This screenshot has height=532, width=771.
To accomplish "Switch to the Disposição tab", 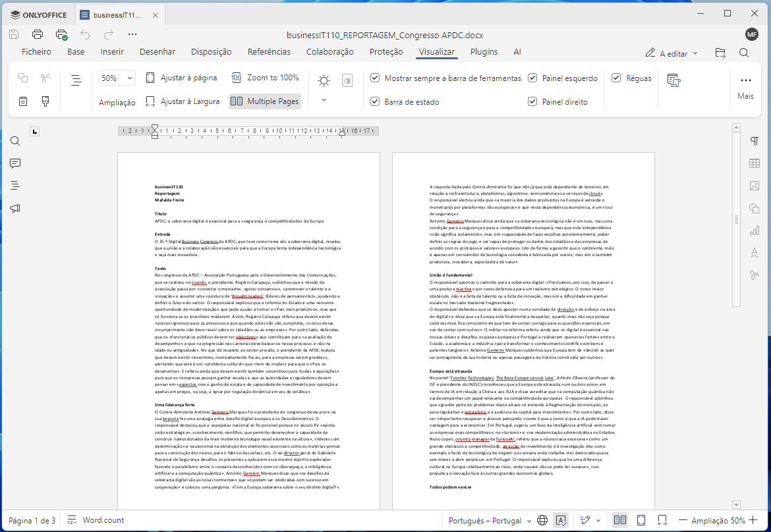I will click(x=211, y=51).
